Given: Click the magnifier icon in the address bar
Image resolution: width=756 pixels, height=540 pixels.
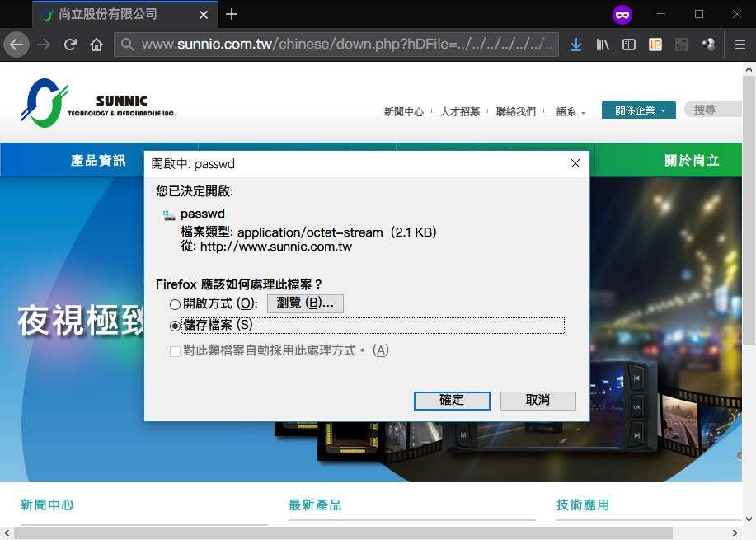Looking at the screenshot, I should click(x=127, y=45).
